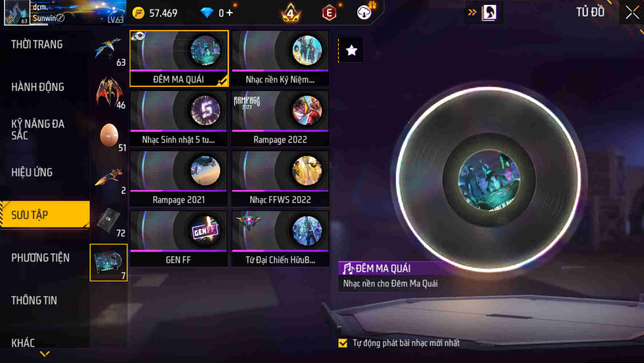
Task: Add diamonds with the plus icon
Action: coord(229,13)
